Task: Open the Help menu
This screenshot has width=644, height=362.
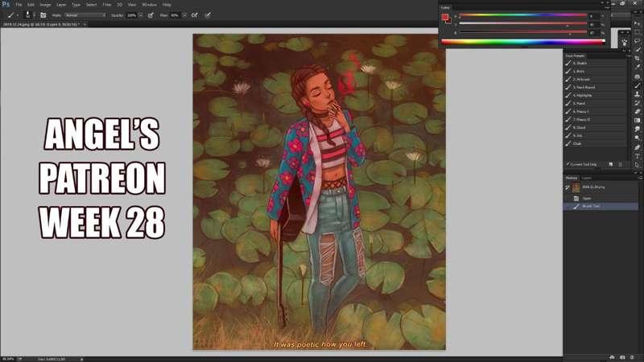Action: [x=167, y=5]
